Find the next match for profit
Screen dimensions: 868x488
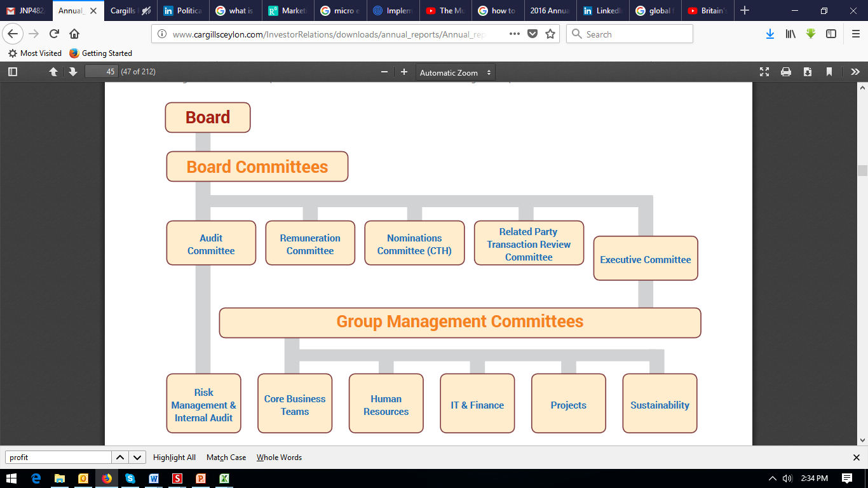point(138,457)
